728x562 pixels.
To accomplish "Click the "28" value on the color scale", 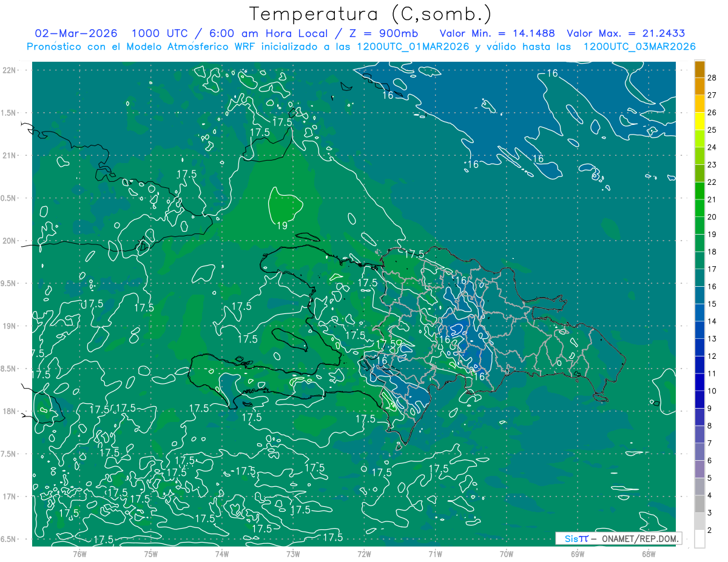I will (712, 77).
